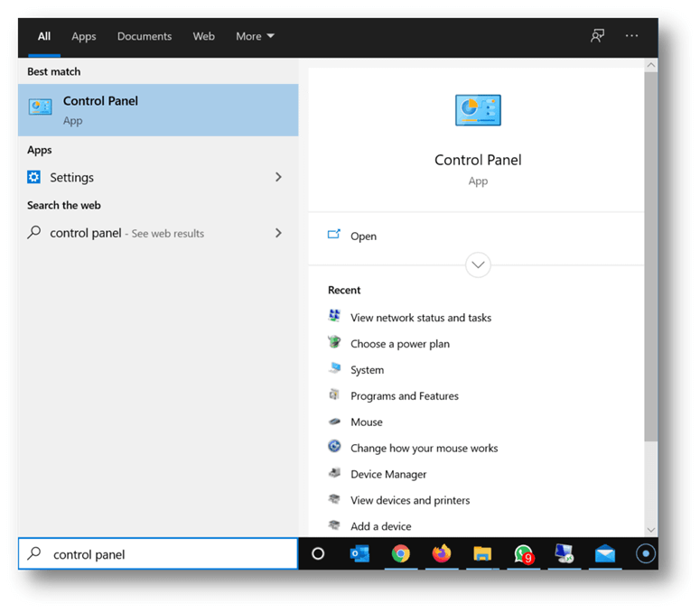Open File Explorer from the taskbar

point(482,553)
